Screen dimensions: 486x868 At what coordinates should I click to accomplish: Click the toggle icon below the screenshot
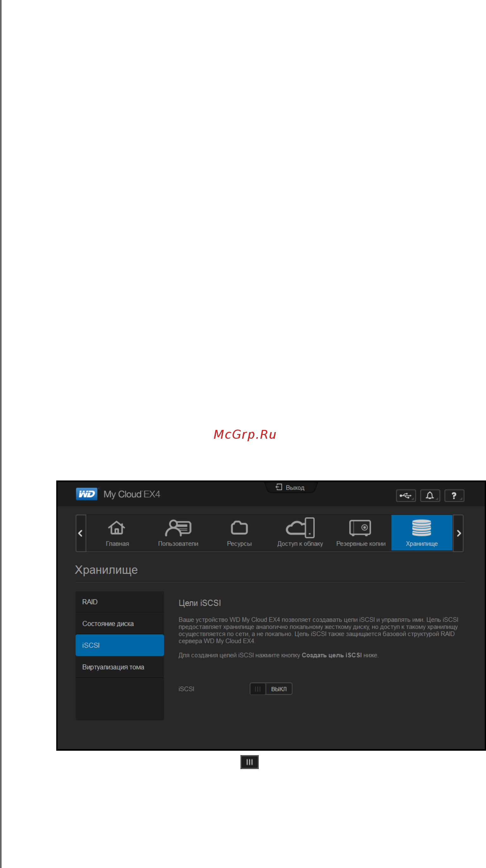click(249, 762)
